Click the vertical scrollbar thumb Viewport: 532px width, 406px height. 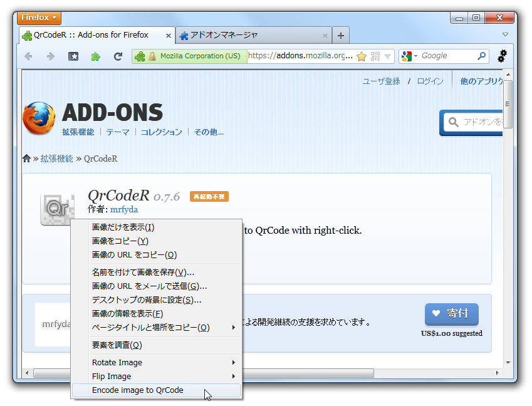pyautogui.click(x=508, y=104)
